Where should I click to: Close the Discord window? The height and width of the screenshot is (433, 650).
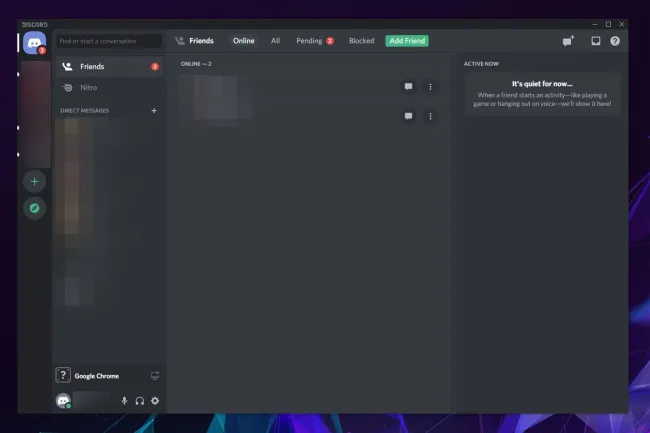tap(621, 24)
